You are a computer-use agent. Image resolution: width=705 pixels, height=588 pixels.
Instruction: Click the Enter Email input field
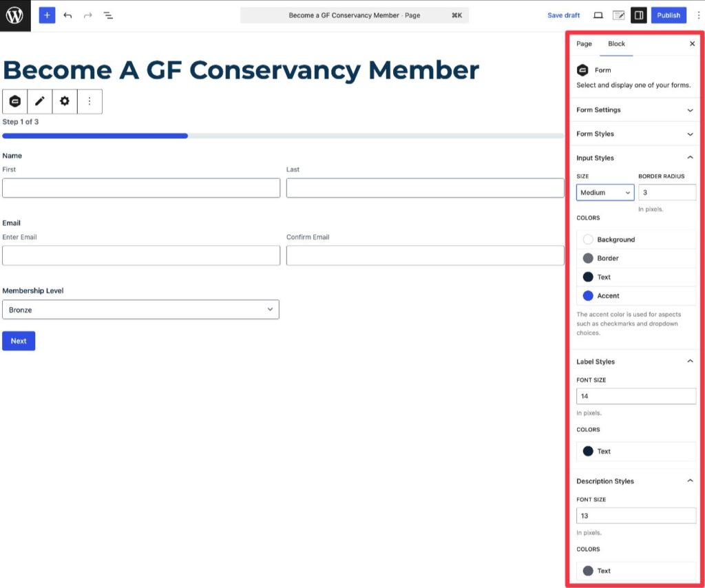click(x=141, y=255)
